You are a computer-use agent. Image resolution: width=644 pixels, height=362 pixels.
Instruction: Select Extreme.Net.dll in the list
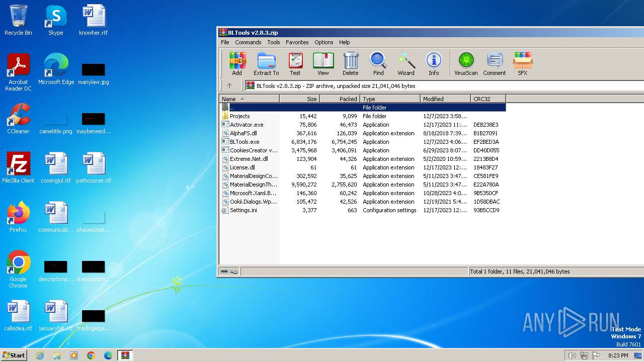(x=362, y=159)
